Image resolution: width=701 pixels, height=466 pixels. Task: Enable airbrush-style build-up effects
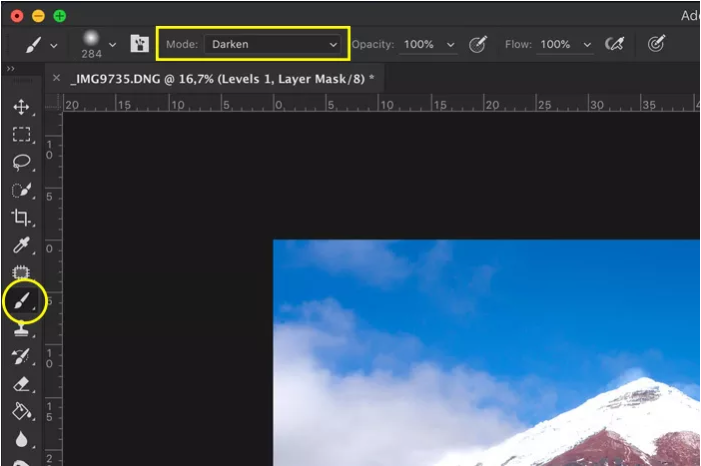click(x=614, y=44)
